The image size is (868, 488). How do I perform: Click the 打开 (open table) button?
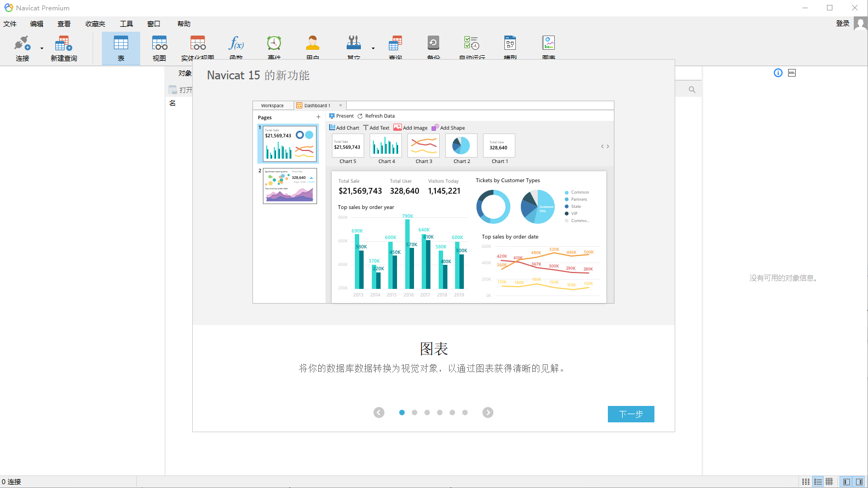181,90
